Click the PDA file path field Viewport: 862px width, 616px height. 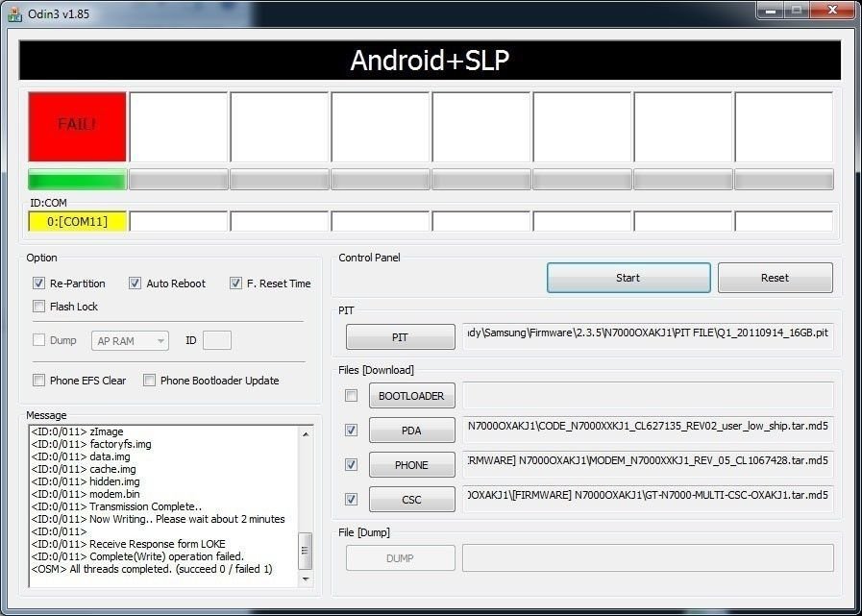point(648,431)
